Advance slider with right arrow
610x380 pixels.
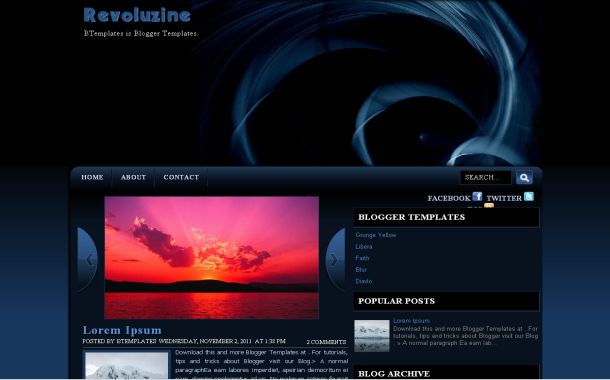tap(335, 259)
